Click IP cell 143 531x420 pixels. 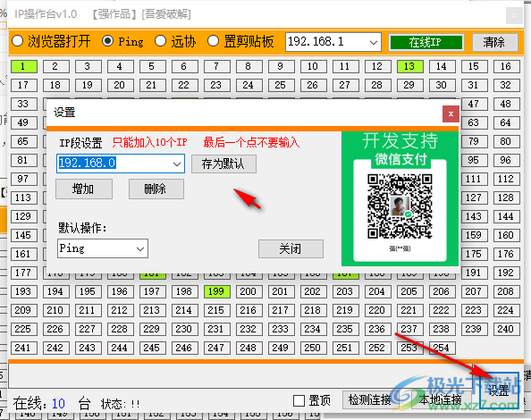474,216
